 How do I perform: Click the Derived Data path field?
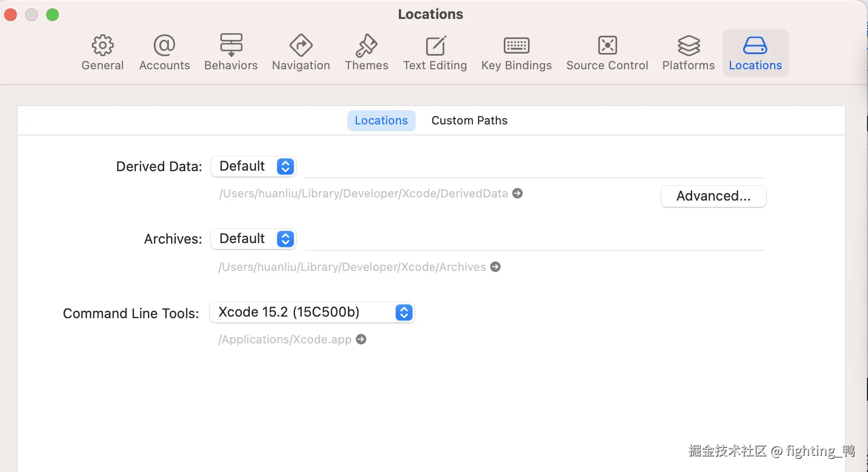(535, 167)
